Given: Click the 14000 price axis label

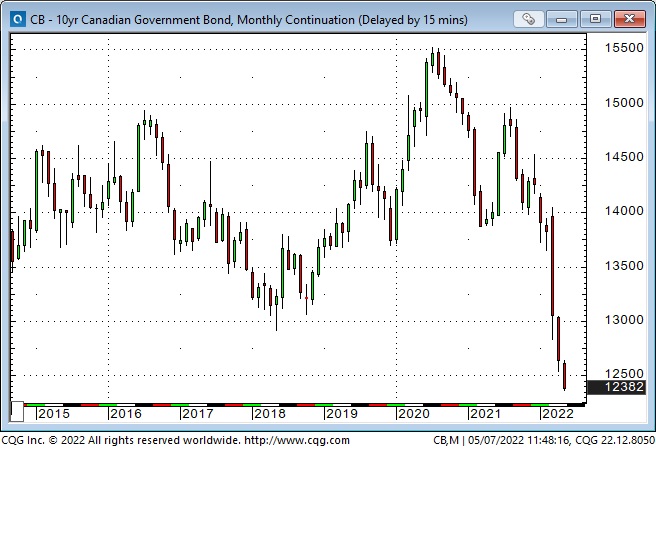Looking at the screenshot, I should pos(624,211).
